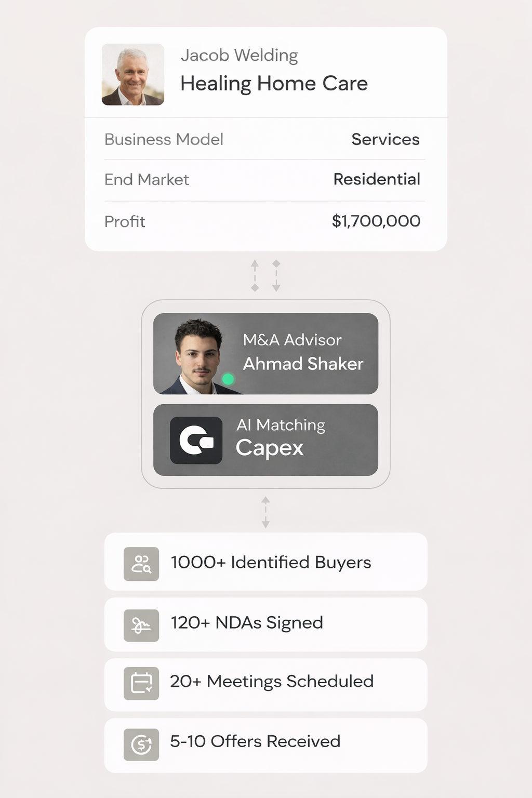Click the Offers Received dollar icon
The width and height of the screenshot is (532, 798).
click(141, 744)
